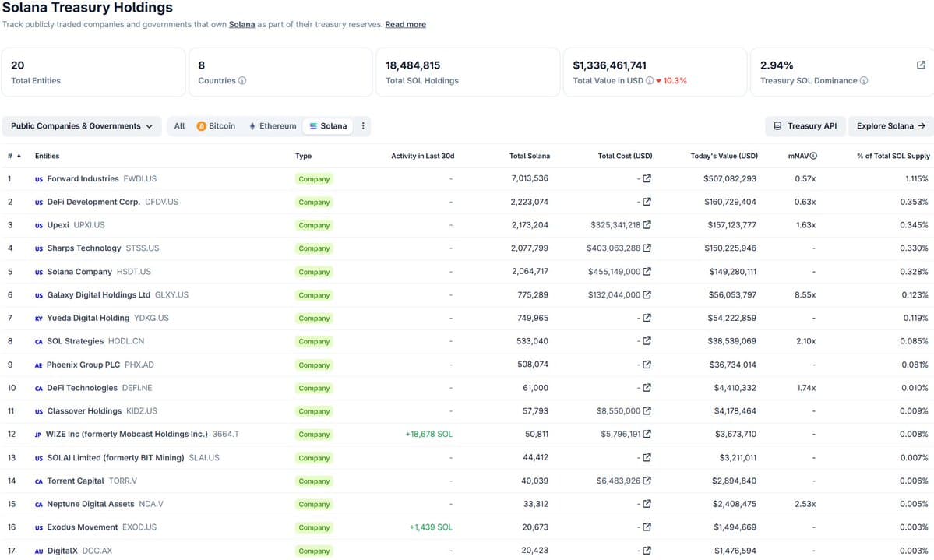The image size is (934, 560).
Task: Click the $1,336,461,741 total value figure
Action: (609, 65)
